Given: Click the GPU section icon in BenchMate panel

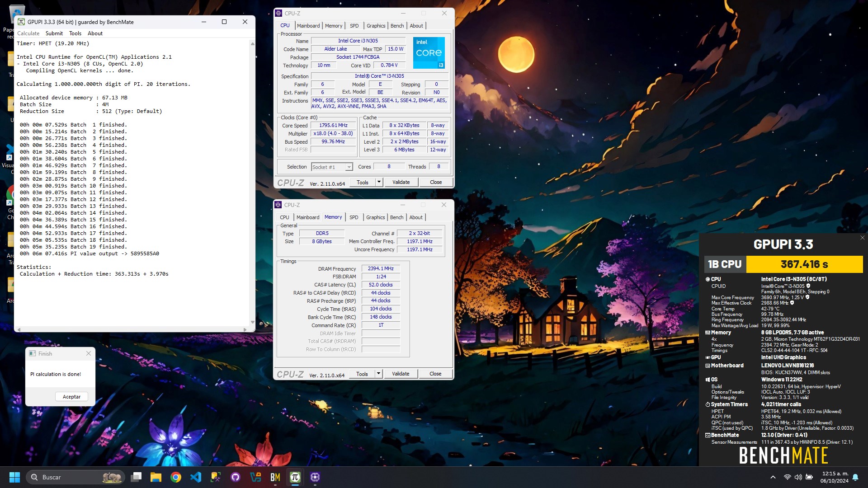Looking at the screenshot, I should click(708, 357).
